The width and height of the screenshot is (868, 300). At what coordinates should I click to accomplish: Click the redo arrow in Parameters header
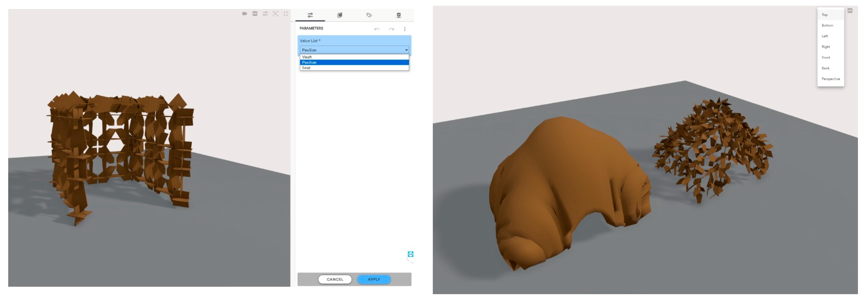pyautogui.click(x=391, y=29)
